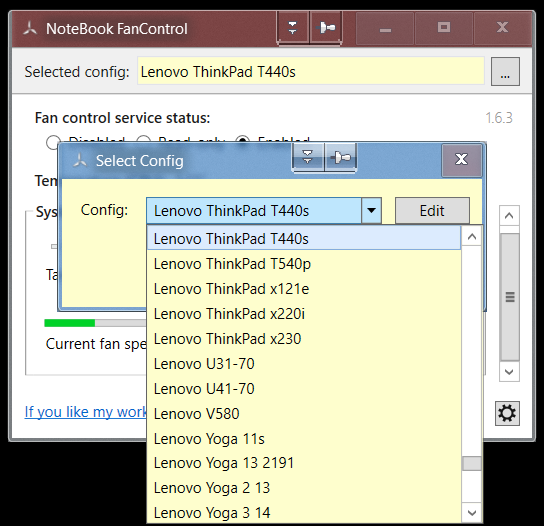Choose Lenovo U31-70 from the list
The width and height of the screenshot is (544, 526).
(304, 364)
